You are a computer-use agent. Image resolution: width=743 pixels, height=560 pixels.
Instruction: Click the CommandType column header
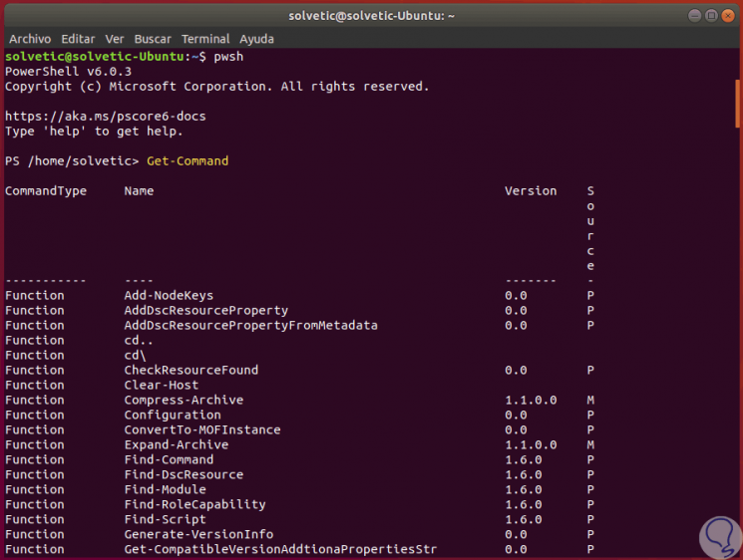pos(46,190)
